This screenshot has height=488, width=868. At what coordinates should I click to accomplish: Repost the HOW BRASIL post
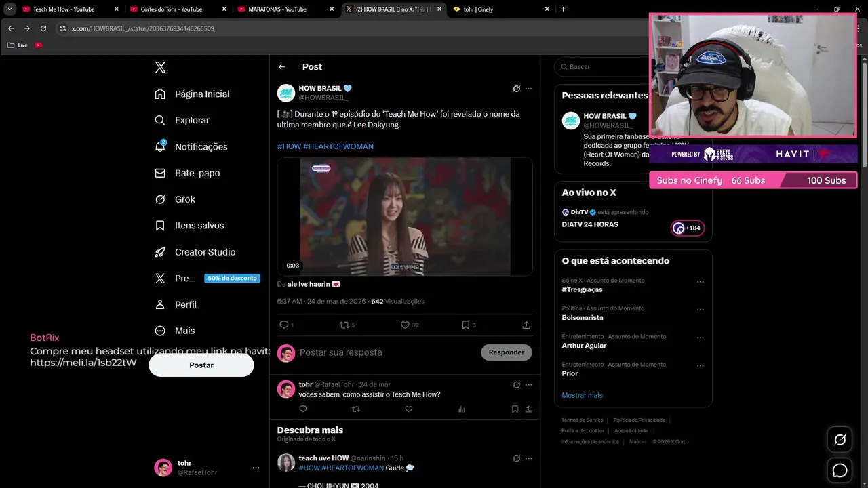pyautogui.click(x=344, y=325)
